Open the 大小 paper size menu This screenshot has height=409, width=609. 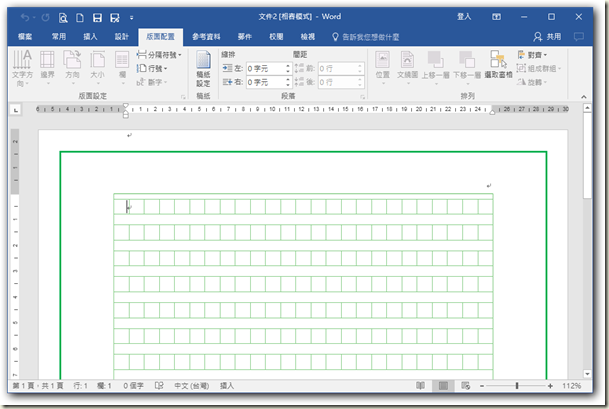coord(97,69)
